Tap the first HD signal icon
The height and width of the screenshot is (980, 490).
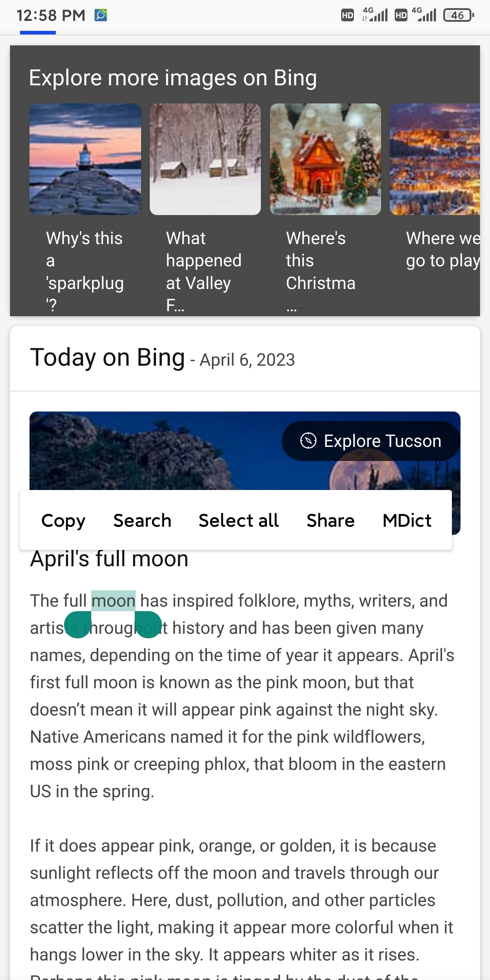coord(348,15)
